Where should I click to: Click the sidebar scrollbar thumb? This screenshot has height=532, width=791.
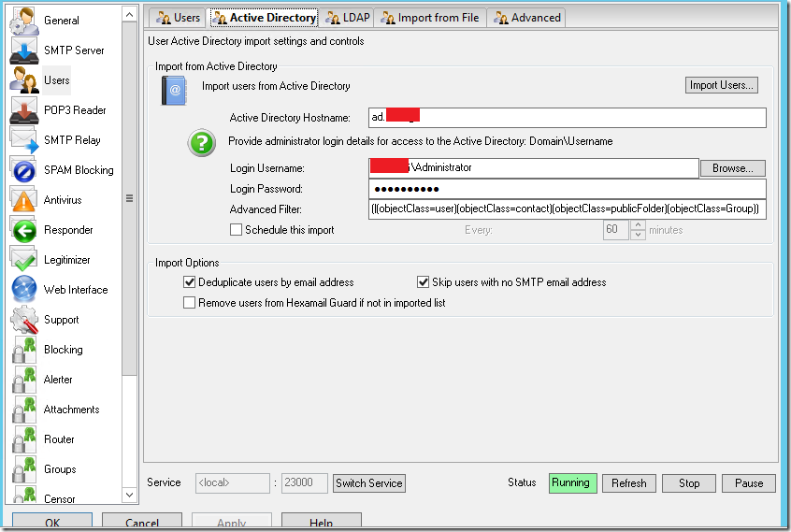coord(130,198)
